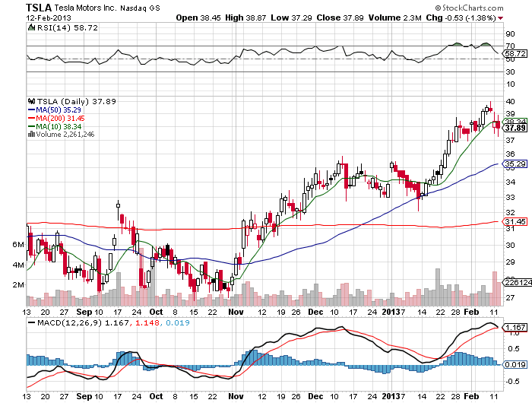Click the Volume 2,261,246 legend text

tap(65, 135)
